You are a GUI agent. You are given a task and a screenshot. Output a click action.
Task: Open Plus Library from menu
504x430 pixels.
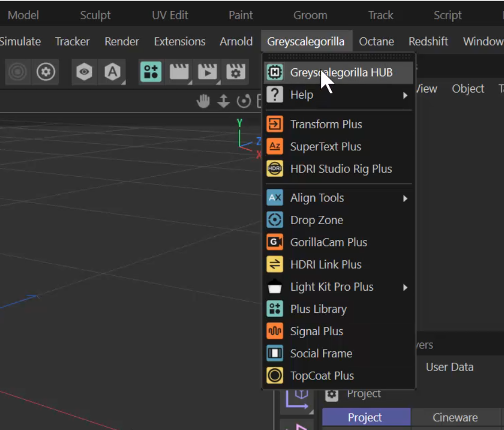338,309
